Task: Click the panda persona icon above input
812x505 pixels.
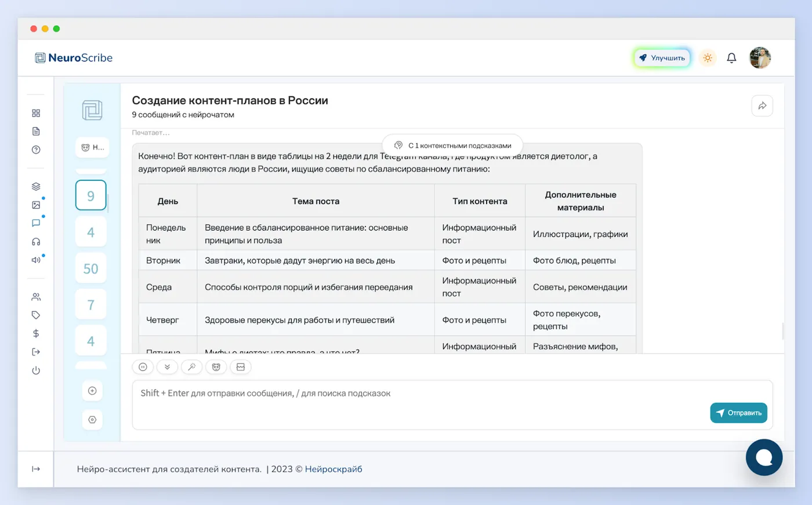Action: (x=216, y=366)
